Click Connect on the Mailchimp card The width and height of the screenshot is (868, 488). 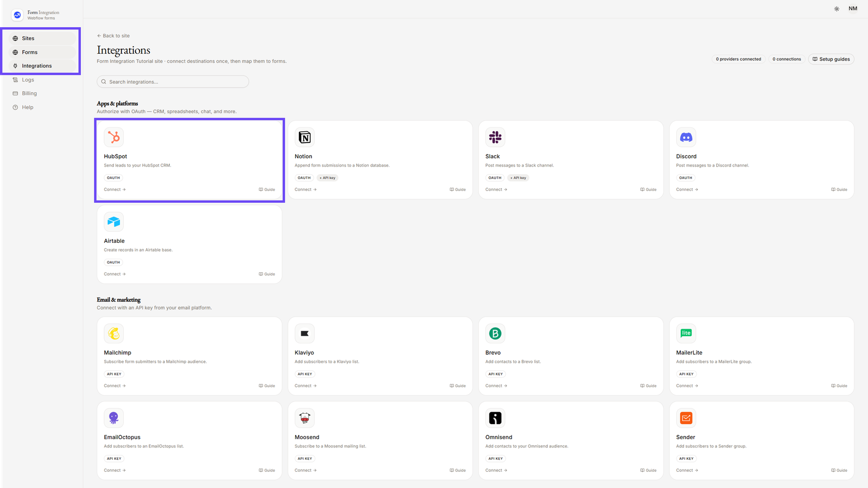coord(115,386)
